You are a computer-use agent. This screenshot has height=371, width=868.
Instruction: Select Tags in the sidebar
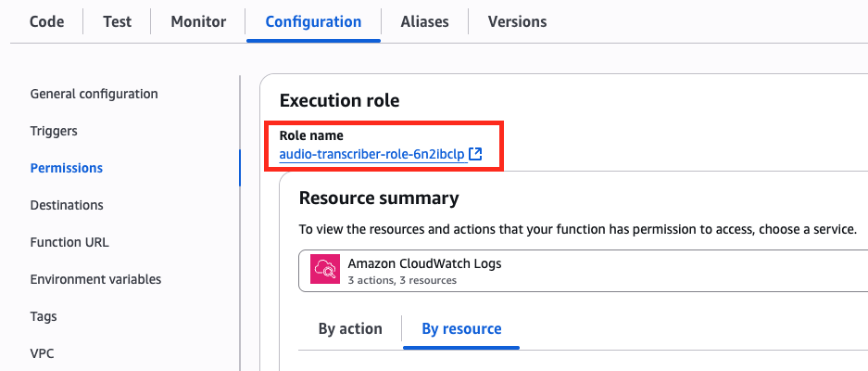pos(44,316)
